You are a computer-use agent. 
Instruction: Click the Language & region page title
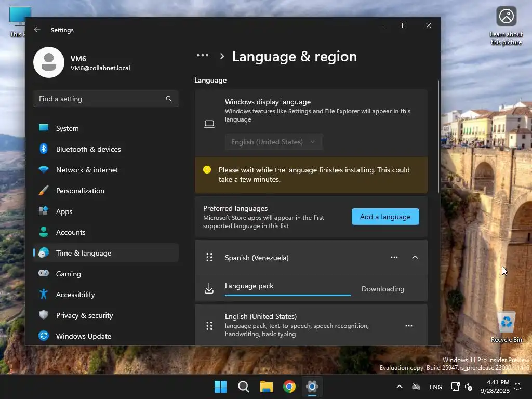[295, 56]
